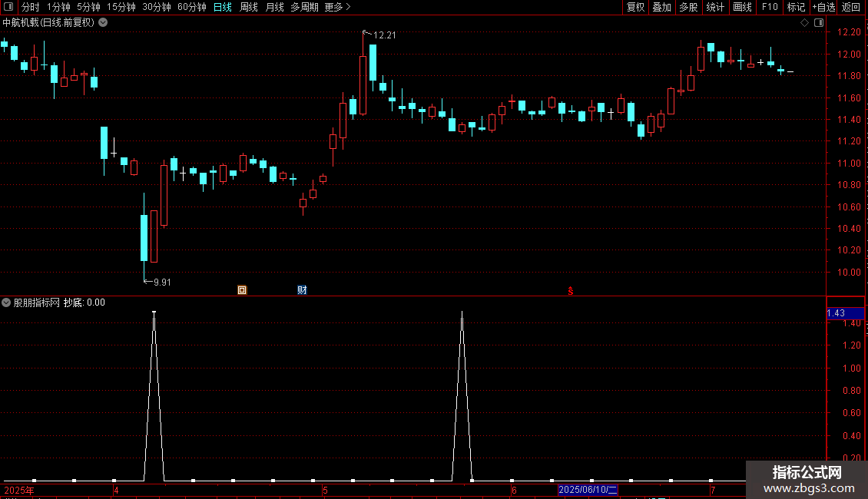This screenshot has height=499, width=868.
Task: Switch to 分时 intraday chart
Action: point(31,7)
